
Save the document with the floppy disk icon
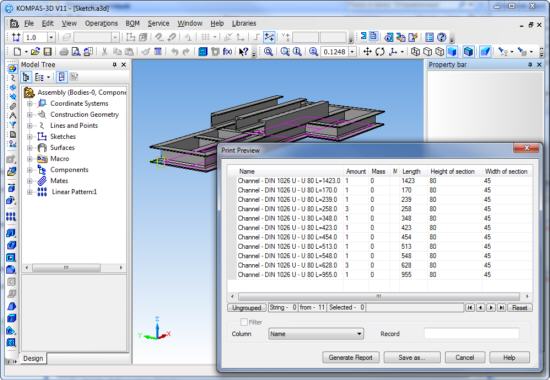[x=47, y=52]
